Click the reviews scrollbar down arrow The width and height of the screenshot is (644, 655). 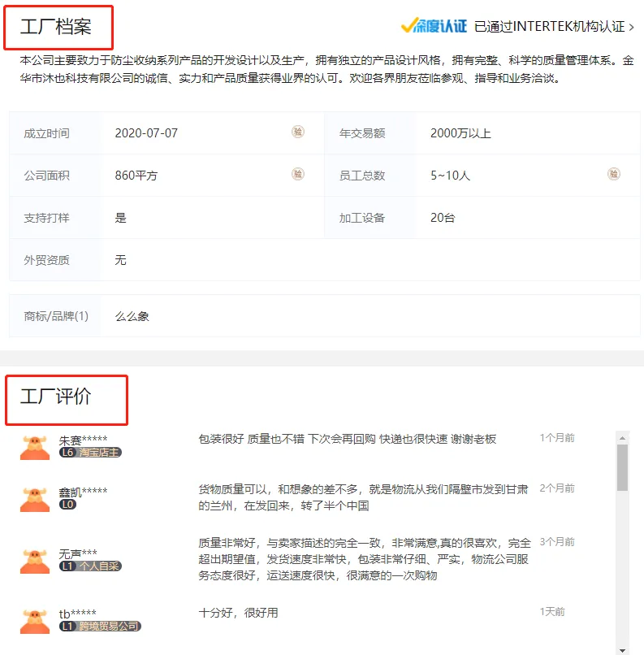(x=622, y=649)
